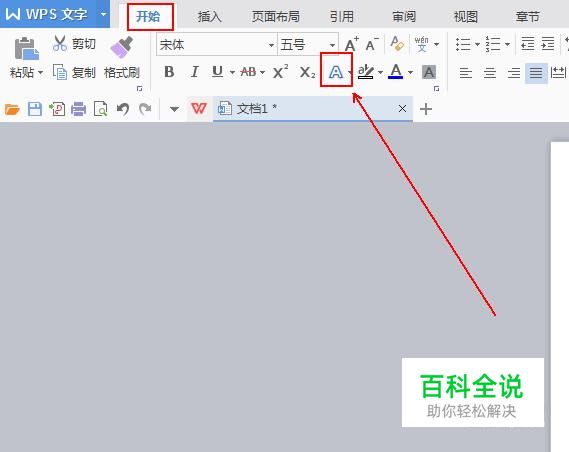Select the 文档1 document tab
Viewport: 569px width, 452px height.
point(312,108)
